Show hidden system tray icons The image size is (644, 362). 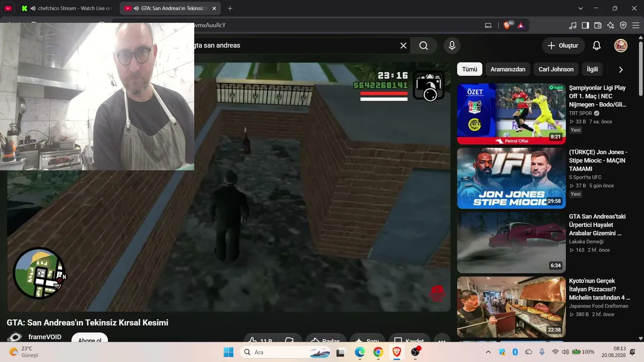[x=488, y=352]
